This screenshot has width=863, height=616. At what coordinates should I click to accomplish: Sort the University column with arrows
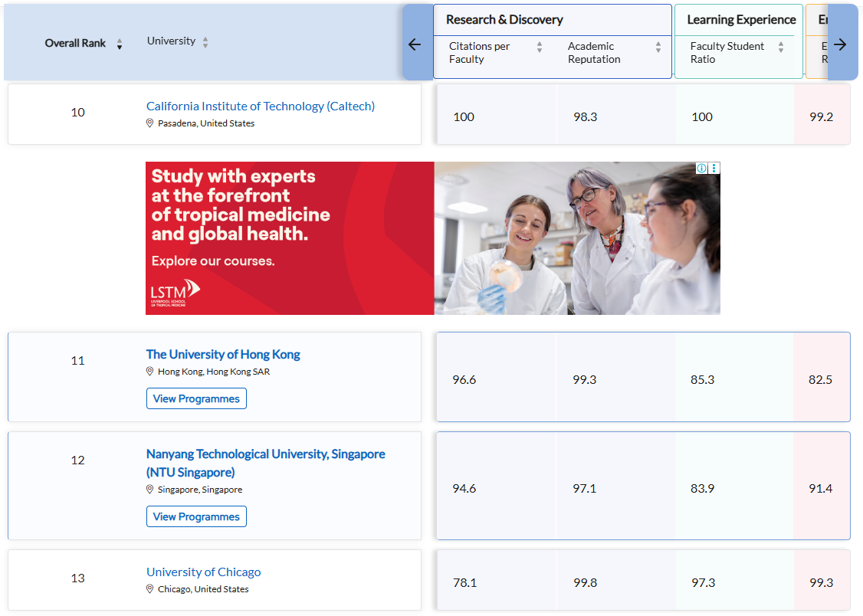coord(205,42)
